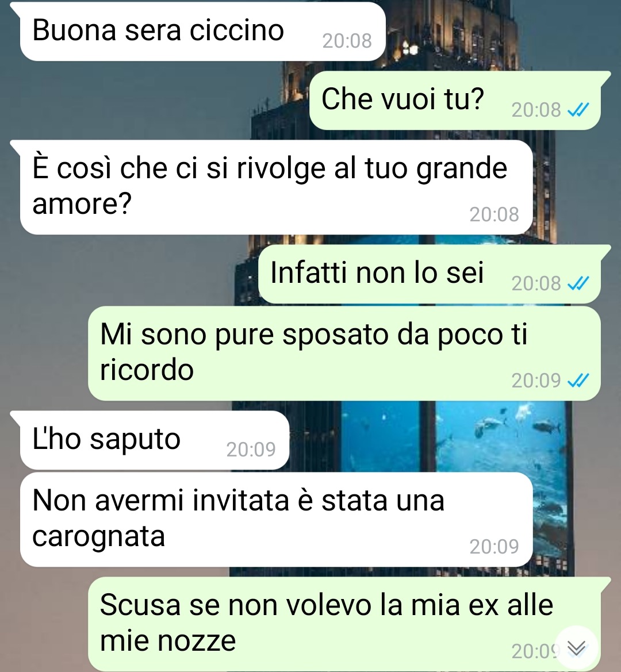
Task: Click the 20:08 timestamp under 'amore?'
Action: [494, 214]
